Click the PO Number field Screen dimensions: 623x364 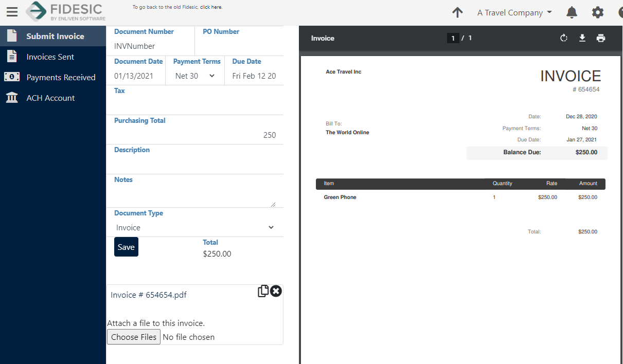(x=239, y=46)
